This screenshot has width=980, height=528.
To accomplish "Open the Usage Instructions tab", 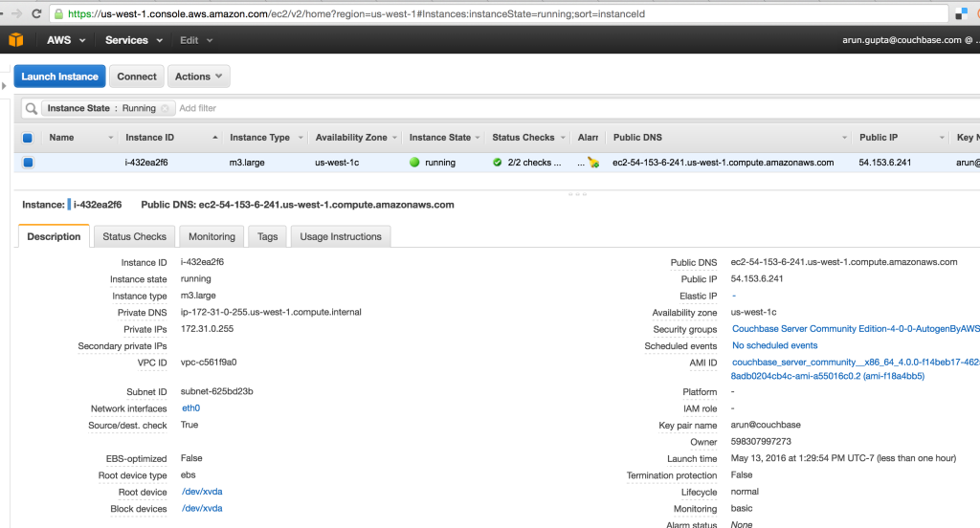I will (341, 236).
